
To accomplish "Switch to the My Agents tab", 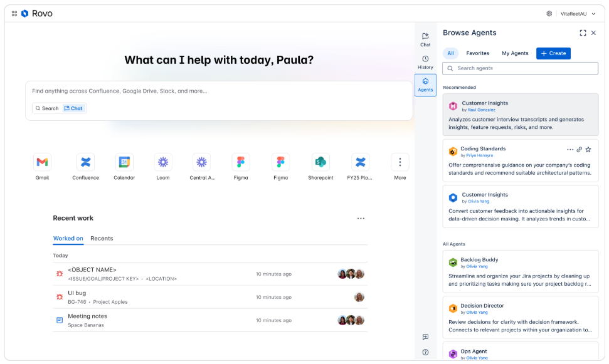I will click(x=515, y=53).
